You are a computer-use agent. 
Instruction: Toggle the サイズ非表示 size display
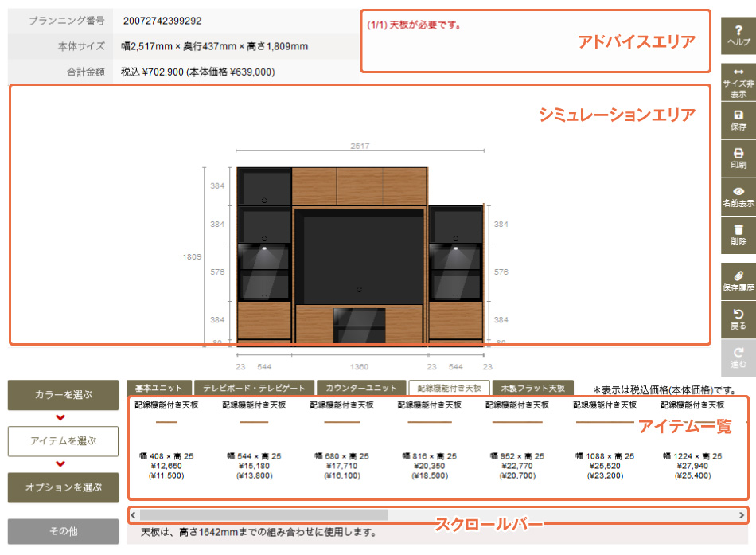tap(738, 83)
